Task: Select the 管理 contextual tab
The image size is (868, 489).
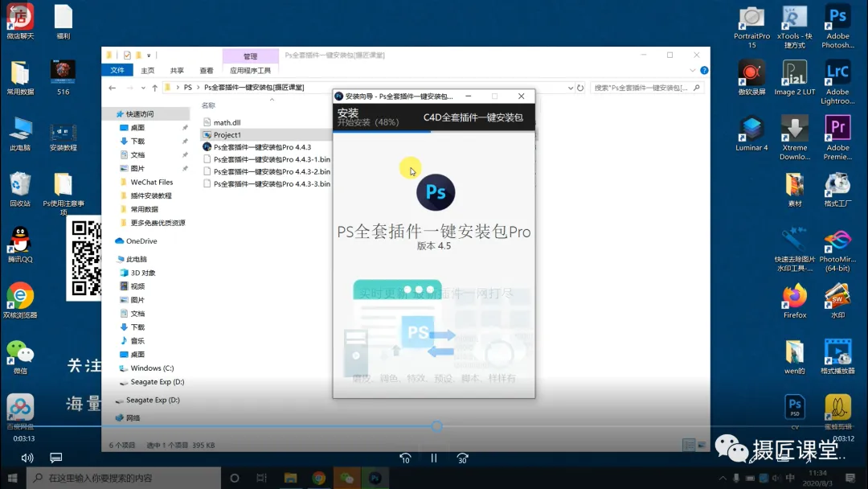Action: click(250, 56)
